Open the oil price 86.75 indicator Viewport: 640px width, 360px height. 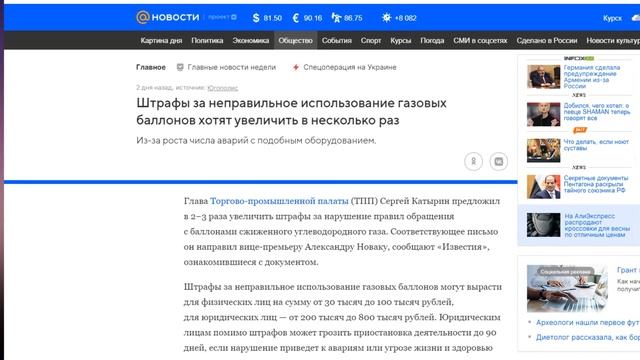(347, 18)
